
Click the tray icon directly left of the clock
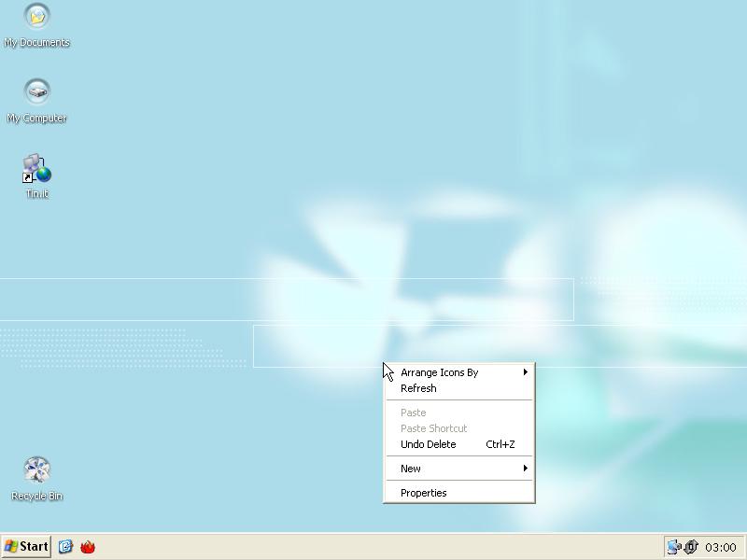691,547
